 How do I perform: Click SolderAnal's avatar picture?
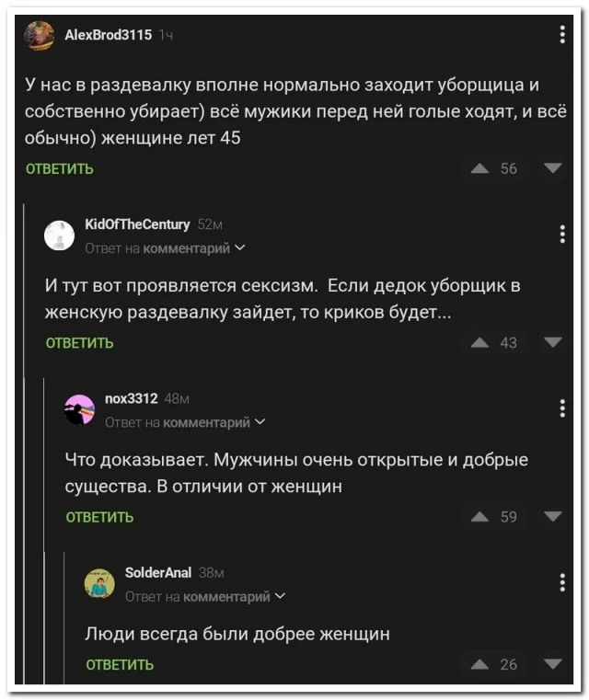pos(99,583)
